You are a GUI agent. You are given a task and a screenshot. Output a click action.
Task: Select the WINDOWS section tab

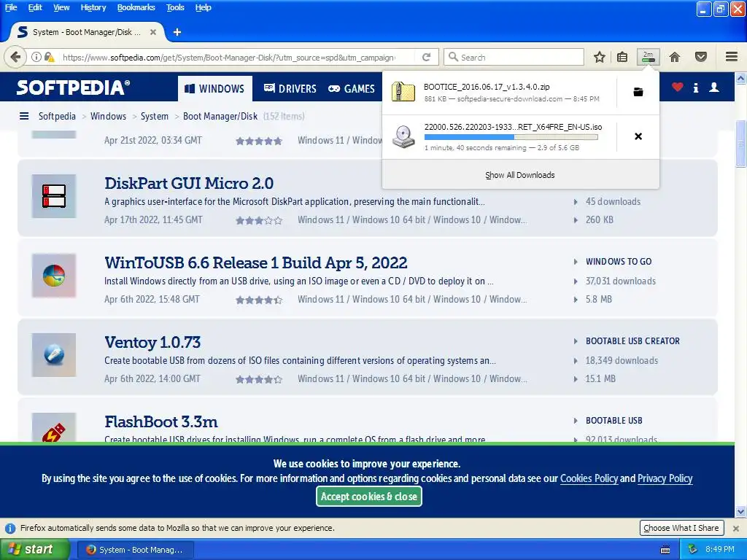click(215, 88)
